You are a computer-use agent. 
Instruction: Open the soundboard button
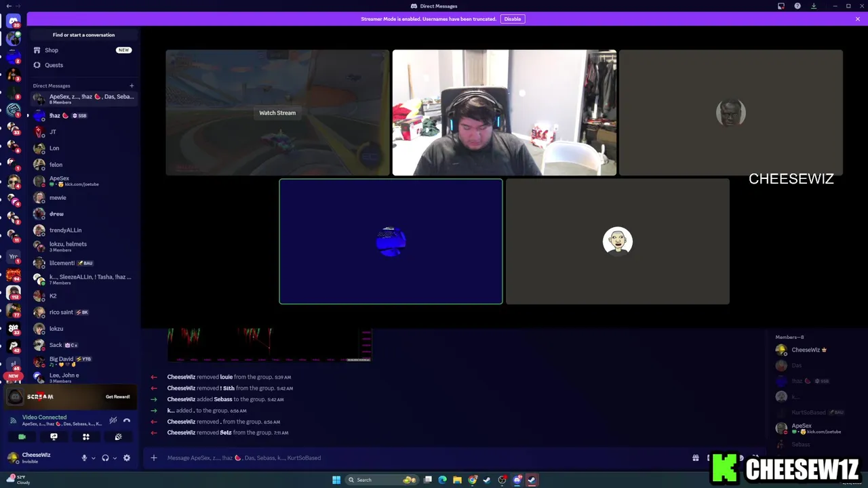click(x=118, y=437)
